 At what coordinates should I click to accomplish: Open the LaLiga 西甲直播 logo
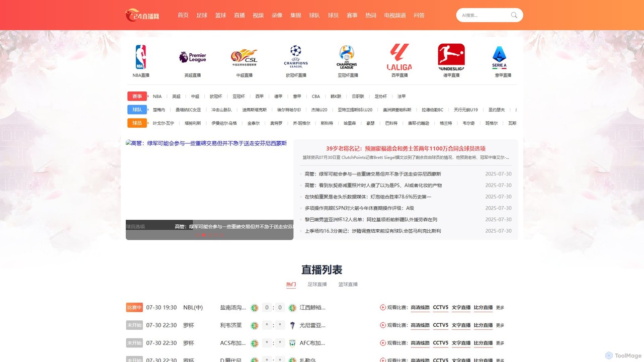pos(399,57)
